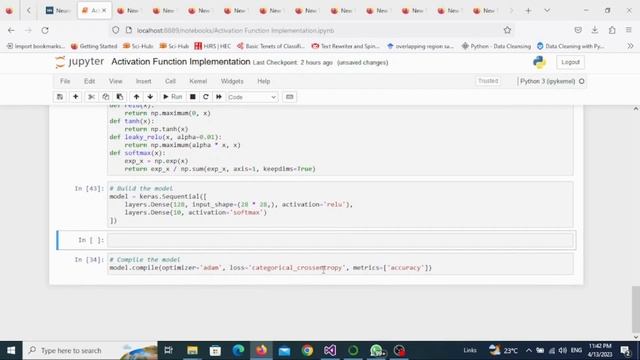640x360 pixels.
Task: Open HRS | HEC bookmark
Action: 213,46
